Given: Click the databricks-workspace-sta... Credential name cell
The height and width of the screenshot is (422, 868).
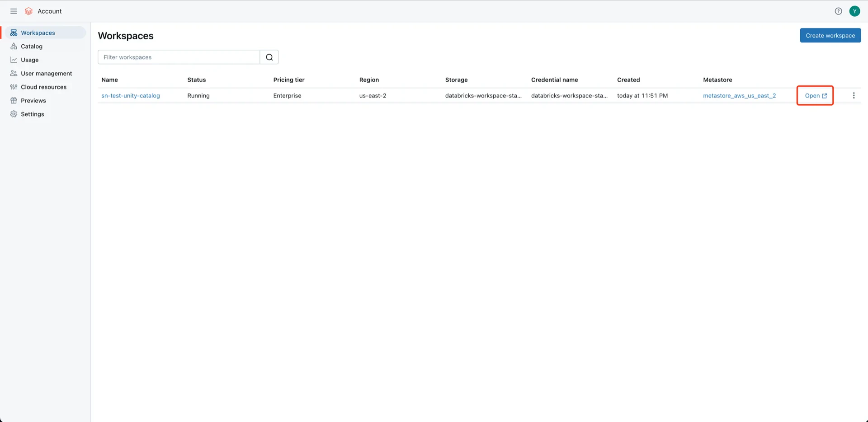Looking at the screenshot, I should [x=569, y=95].
